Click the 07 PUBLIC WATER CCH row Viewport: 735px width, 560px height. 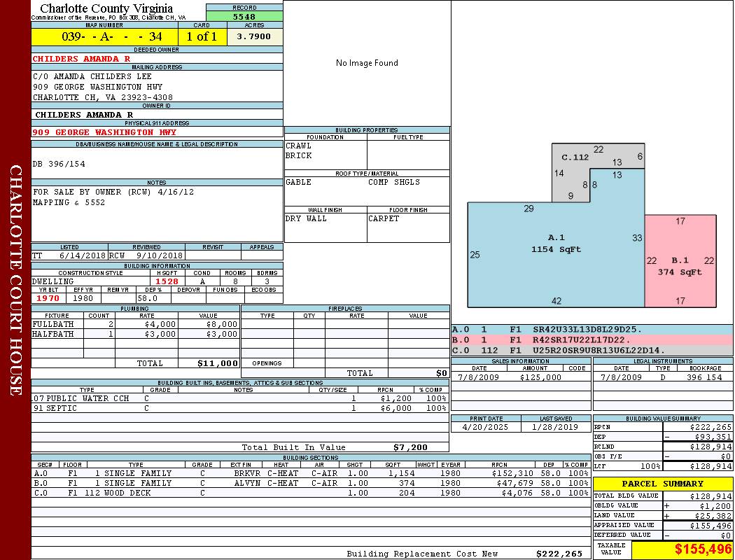click(238, 398)
